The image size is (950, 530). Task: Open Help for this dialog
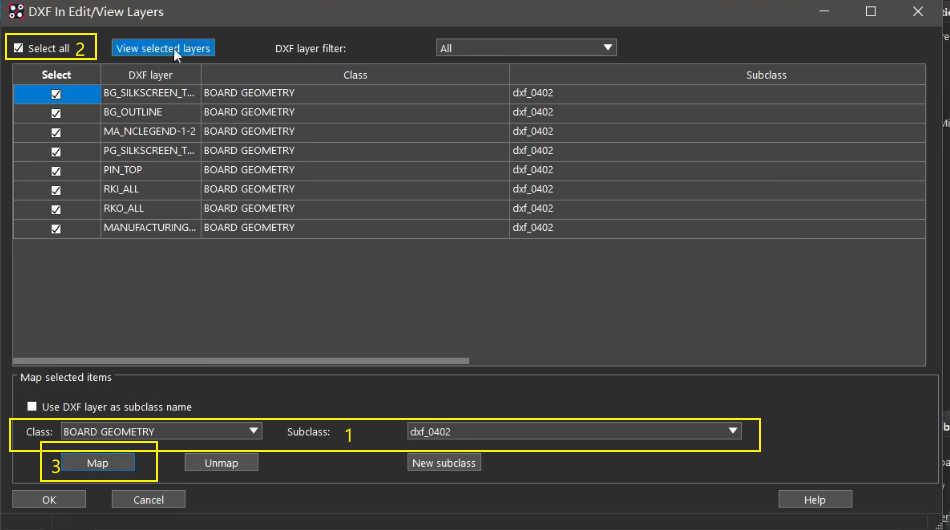(x=815, y=499)
